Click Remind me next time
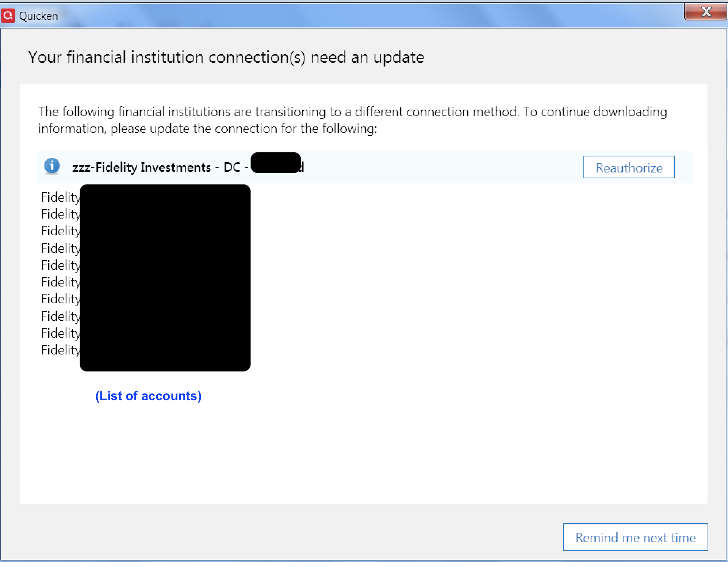Screen dimensions: 728x562 (635, 537)
